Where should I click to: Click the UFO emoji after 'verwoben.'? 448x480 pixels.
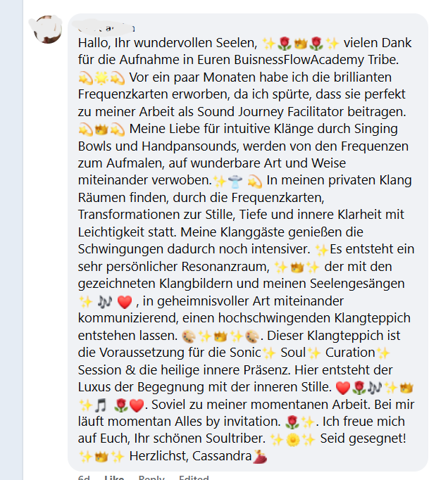pos(235,181)
